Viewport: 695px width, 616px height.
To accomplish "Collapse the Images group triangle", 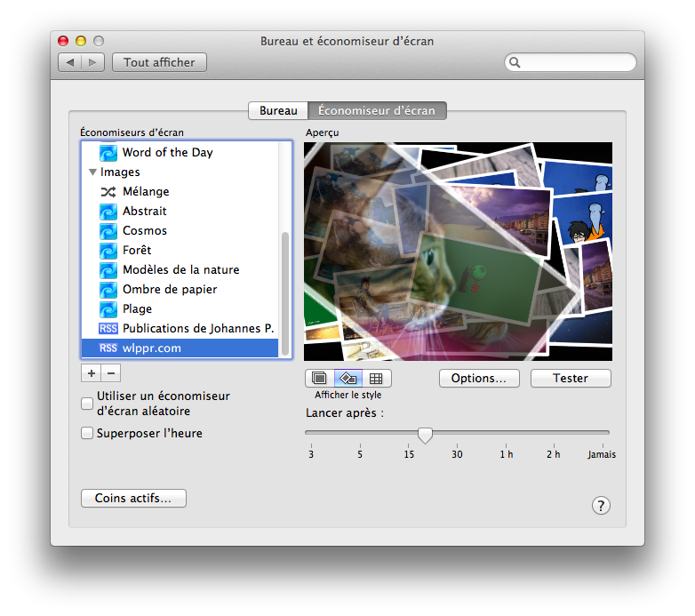I will click(92, 172).
